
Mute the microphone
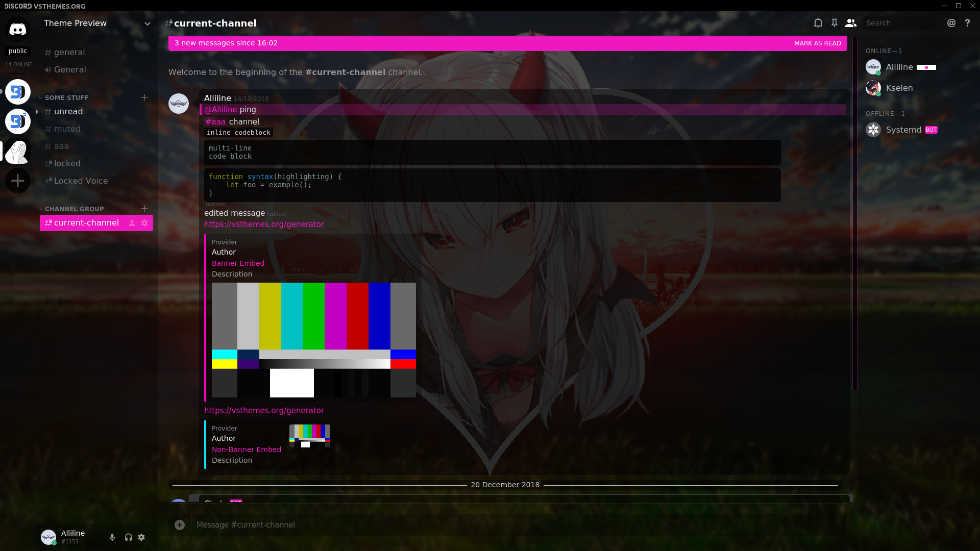[x=112, y=537]
